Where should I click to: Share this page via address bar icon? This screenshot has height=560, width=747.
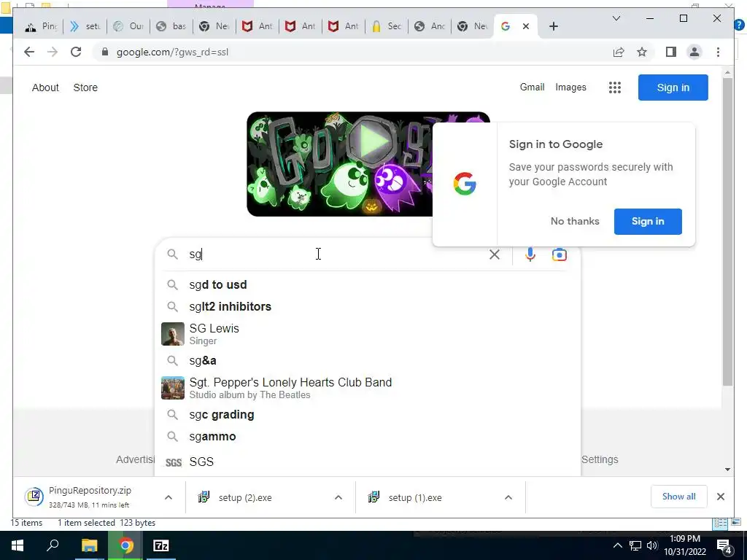coord(619,52)
